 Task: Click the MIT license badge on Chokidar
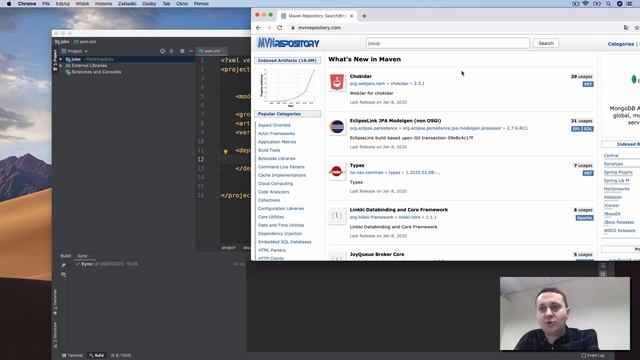588,84
